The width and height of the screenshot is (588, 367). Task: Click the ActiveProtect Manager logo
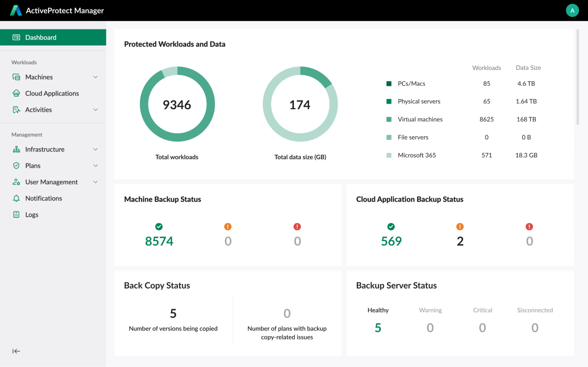tap(16, 10)
